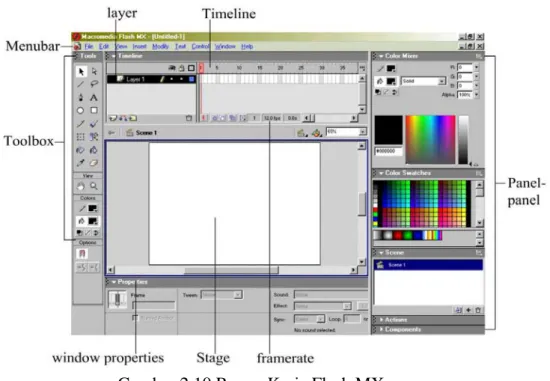Choose the Line tool
Screen dimensions: 550x381
(x=81, y=84)
